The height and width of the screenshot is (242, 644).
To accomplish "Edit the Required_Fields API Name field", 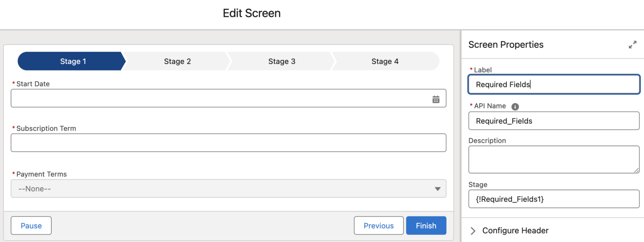I will point(553,121).
